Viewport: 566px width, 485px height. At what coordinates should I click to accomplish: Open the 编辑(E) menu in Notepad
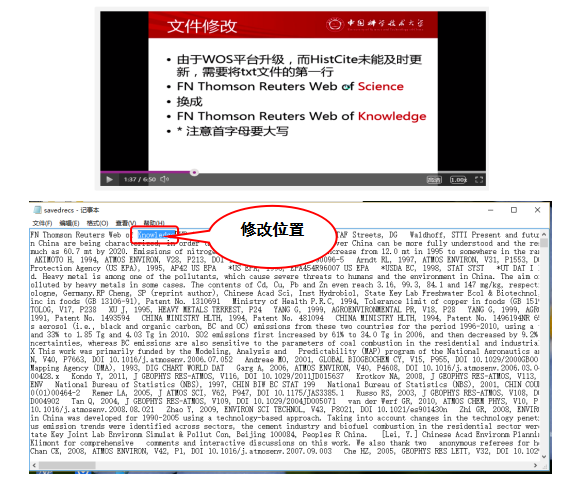[69, 223]
